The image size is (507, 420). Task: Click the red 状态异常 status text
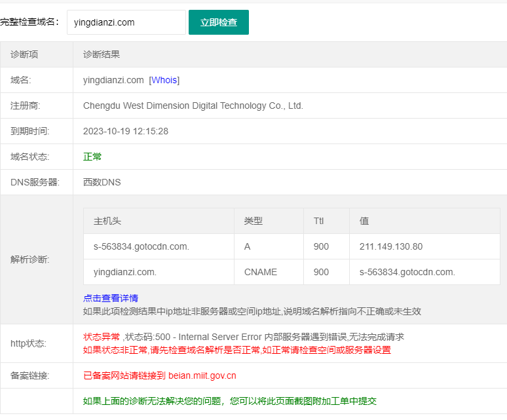click(102, 337)
